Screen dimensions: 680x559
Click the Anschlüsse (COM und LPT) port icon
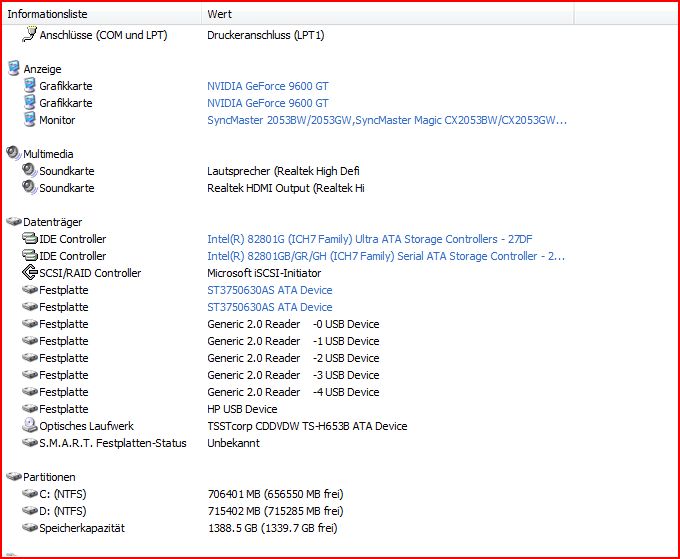coord(29,34)
